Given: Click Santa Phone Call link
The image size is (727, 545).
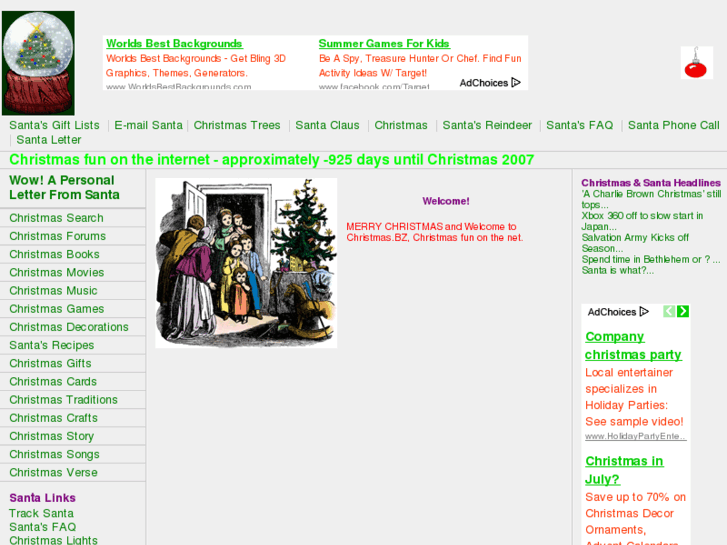Looking at the screenshot, I should [674, 125].
